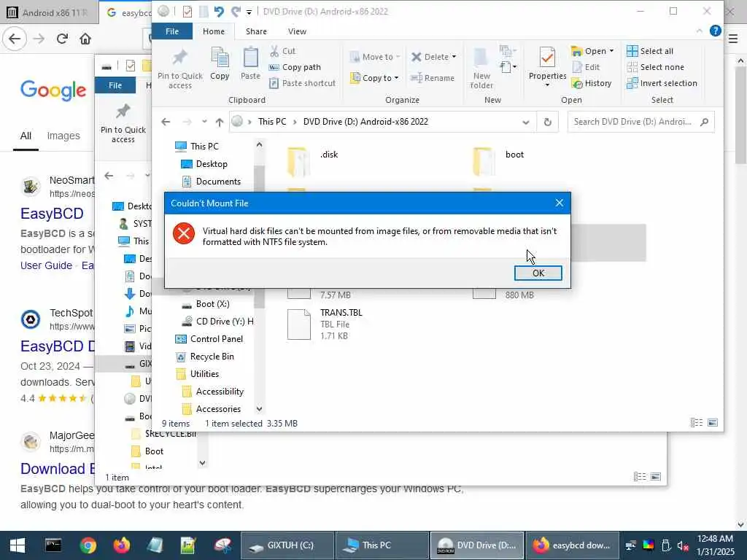Click Edit in the Open group
Image resolution: width=747 pixels, height=560 pixels.
click(586, 67)
